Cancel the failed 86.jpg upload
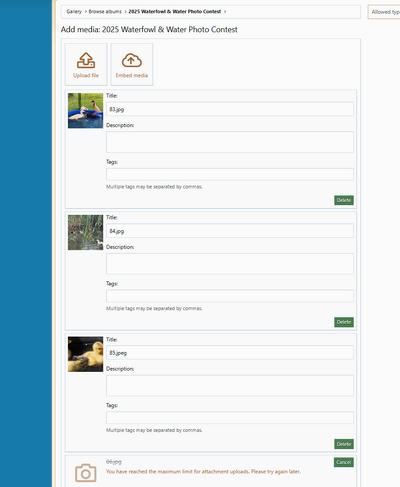The image size is (400, 487). (x=344, y=462)
